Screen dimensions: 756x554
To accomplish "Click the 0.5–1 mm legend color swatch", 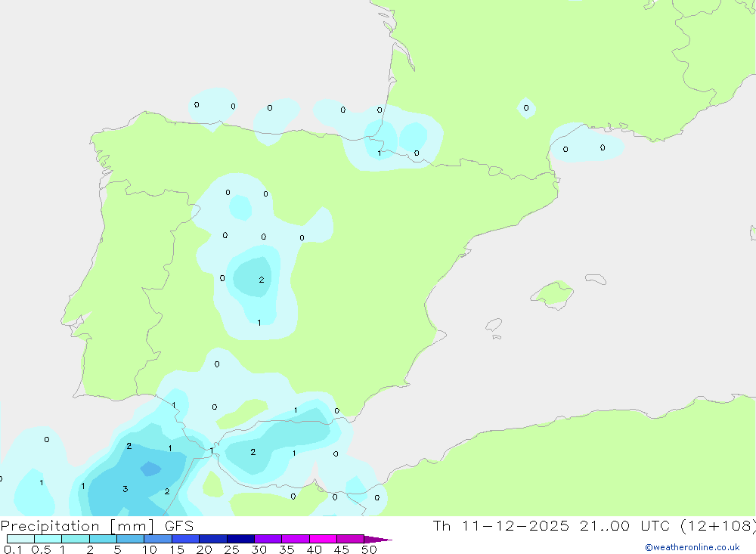I will [x=48, y=539].
